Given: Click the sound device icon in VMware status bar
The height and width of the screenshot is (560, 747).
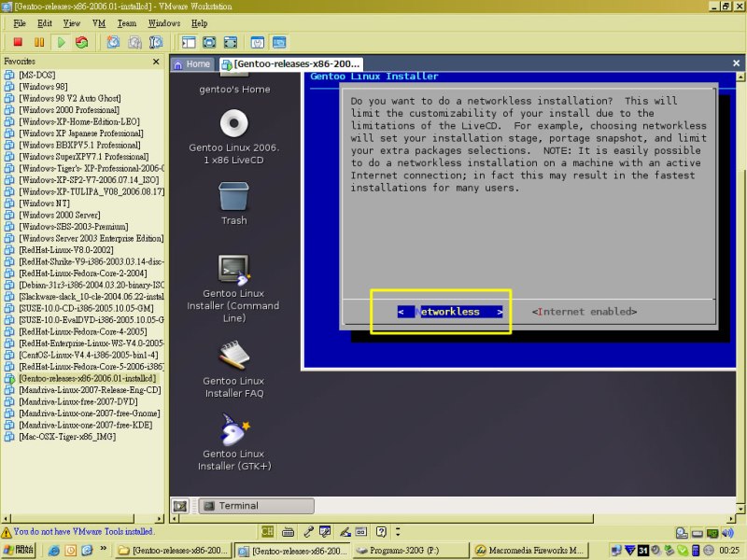Looking at the screenshot, I should pos(727,533).
